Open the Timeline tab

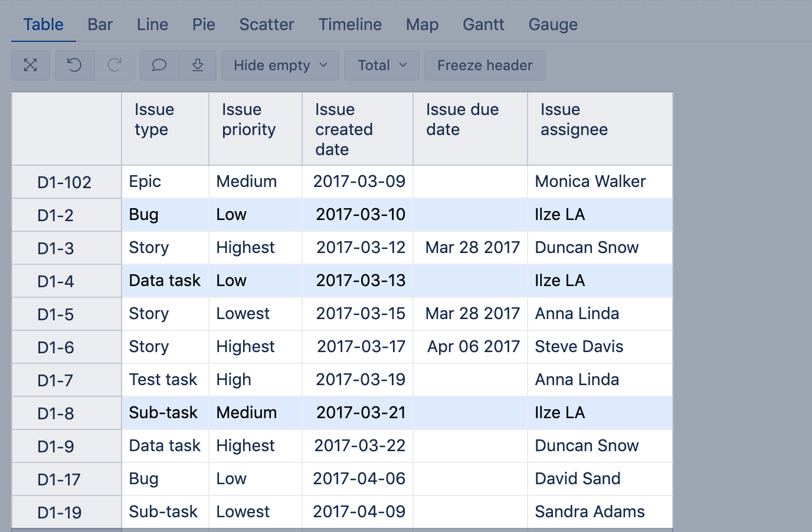[x=350, y=25]
